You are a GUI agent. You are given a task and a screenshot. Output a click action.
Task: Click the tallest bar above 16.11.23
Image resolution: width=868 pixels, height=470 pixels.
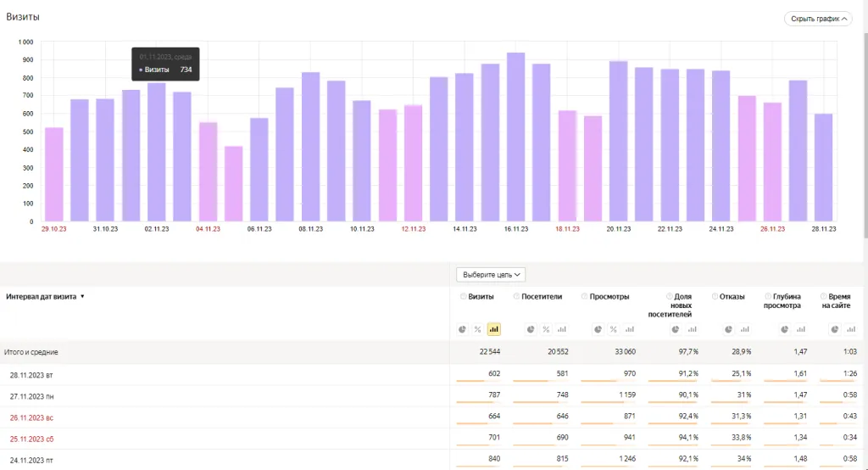coord(516,137)
